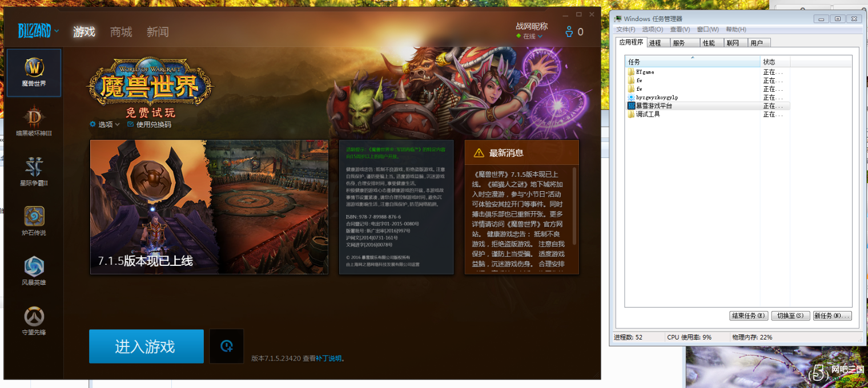The height and width of the screenshot is (388, 868).
Task: Open the 用户 tab
Action: [x=759, y=43]
